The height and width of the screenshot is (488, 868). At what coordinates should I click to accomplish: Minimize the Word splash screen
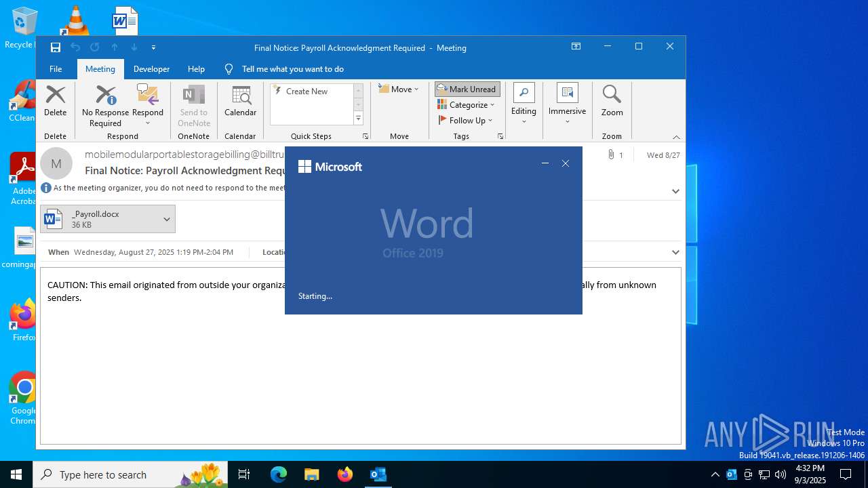point(545,163)
